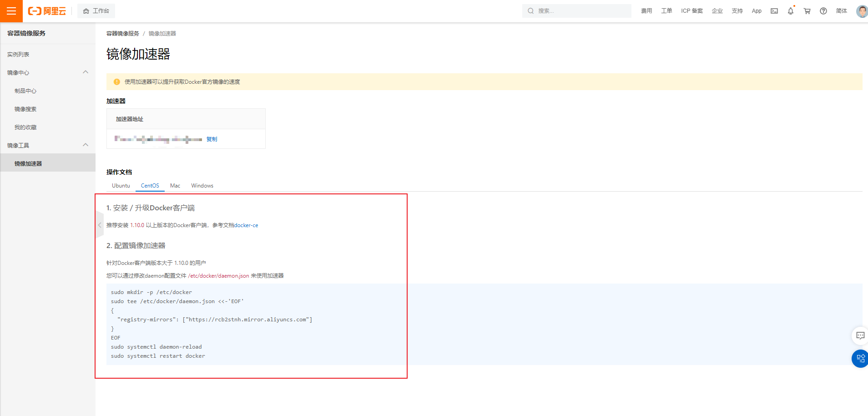Focus the top search box

[x=576, y=11]
